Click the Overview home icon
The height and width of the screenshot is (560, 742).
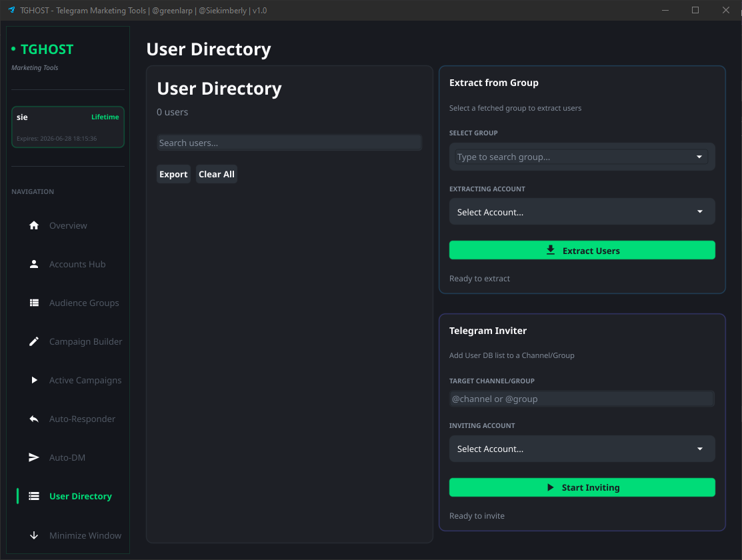click(33, 225)
